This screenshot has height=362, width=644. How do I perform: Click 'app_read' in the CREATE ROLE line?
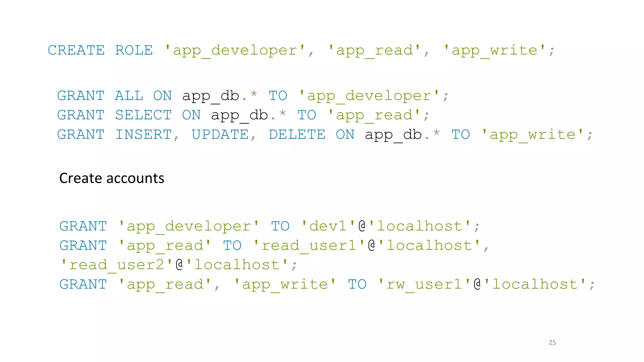coord(375,51)
